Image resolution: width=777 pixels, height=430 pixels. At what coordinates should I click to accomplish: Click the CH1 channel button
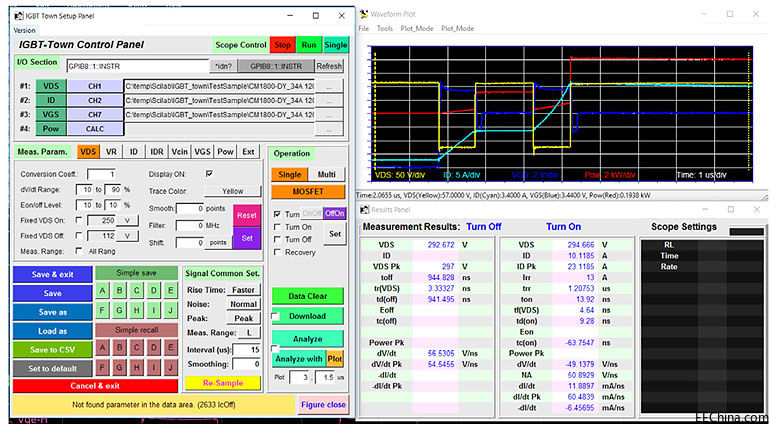click(x=95, y=86)
